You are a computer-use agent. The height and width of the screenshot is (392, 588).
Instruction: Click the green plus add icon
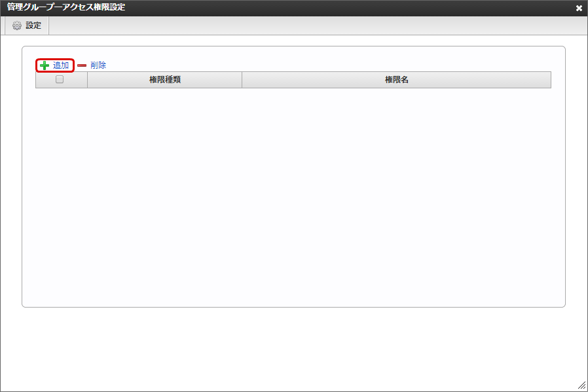[x=45, y=65]
